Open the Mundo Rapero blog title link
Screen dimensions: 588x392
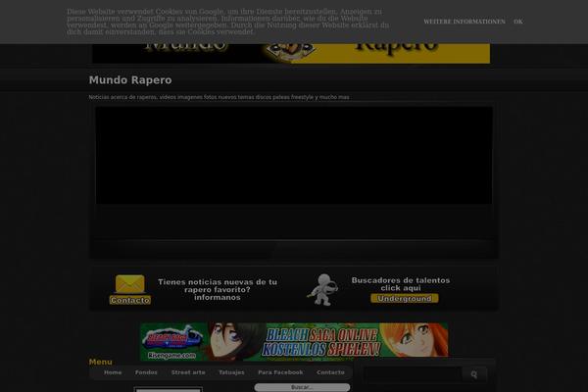[130, 80]
